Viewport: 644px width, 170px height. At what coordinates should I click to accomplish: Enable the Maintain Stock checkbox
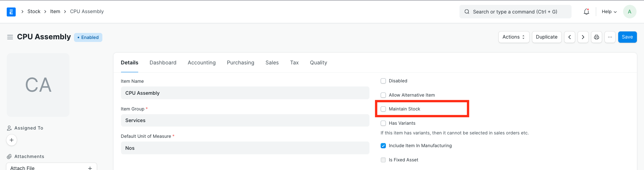(383, 109)
